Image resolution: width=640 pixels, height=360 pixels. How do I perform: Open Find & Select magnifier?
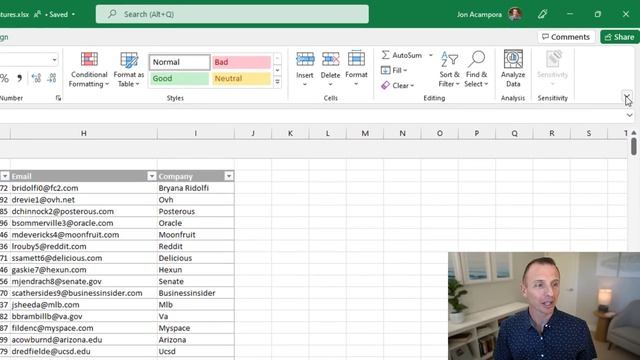click(x=476, y=69)
